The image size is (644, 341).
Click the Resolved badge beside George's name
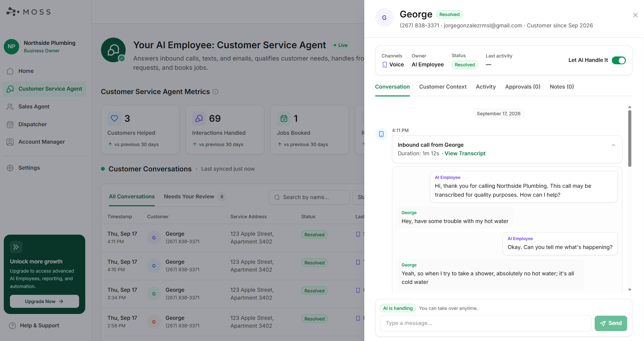click(449, 14)
